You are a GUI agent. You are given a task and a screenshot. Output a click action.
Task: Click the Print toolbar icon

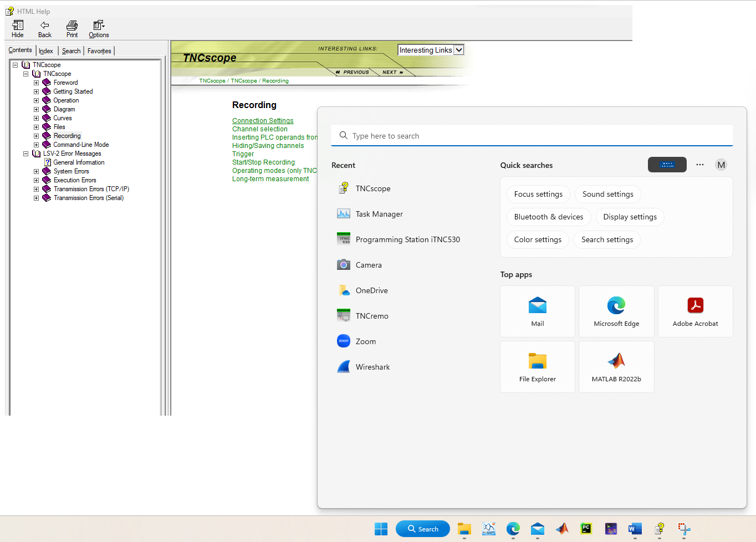tap(72, 25)
